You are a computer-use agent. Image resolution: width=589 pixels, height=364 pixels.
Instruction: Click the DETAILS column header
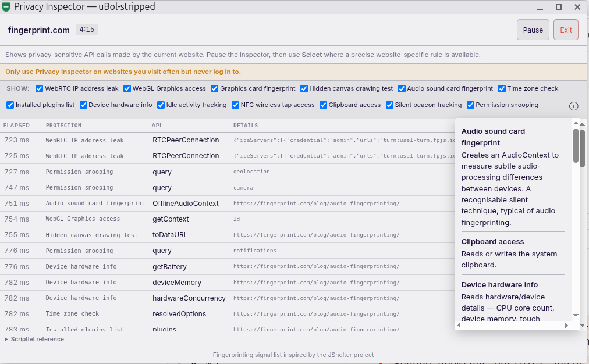[x=245, y=126]
